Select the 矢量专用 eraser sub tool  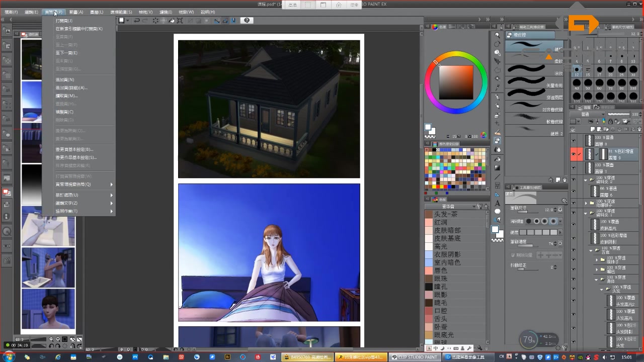pos(535,81)
